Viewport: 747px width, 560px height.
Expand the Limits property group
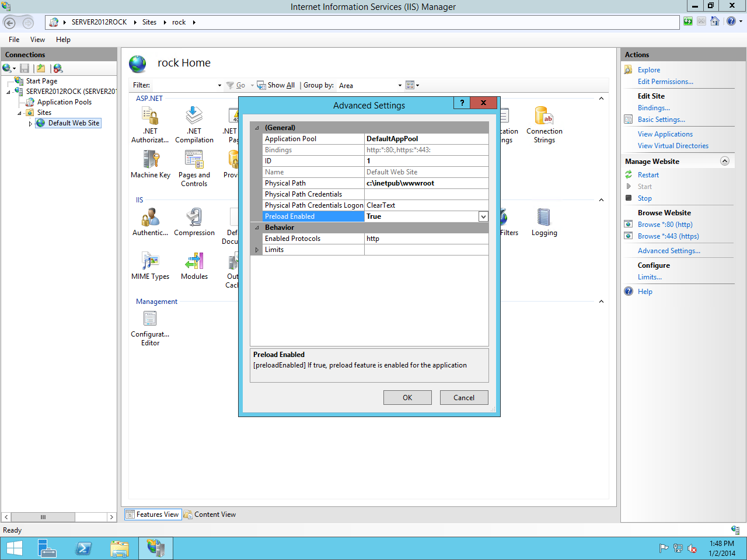point(257,250)
